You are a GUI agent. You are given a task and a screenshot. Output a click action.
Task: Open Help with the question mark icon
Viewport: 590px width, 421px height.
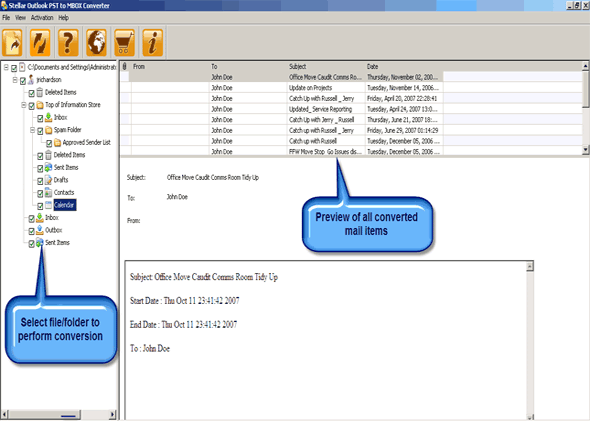pos(68,43)
